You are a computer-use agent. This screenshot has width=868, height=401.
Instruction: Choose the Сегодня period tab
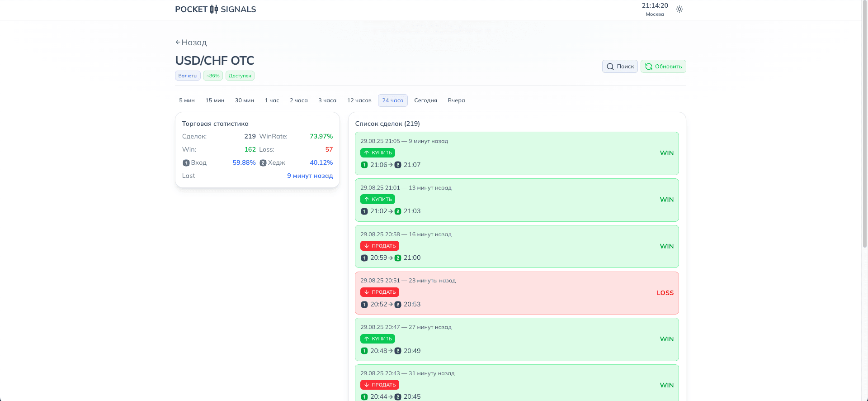point(425,100)
